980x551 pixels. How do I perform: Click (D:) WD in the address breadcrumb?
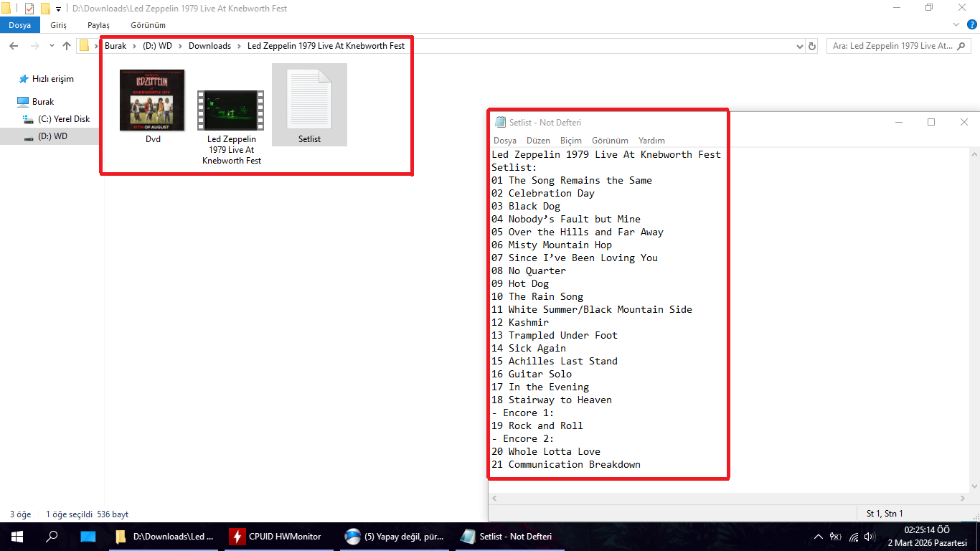click(x=157, y=46)
